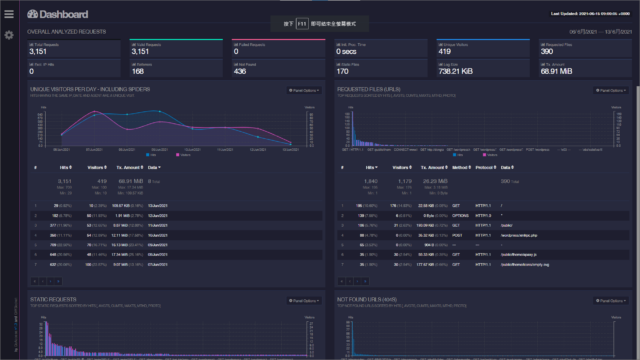Image resolution: width=640 pixels, height=360 pixels.
Task: Click Hits legend swatch in Requested Files chart
Action: [455, 155]
